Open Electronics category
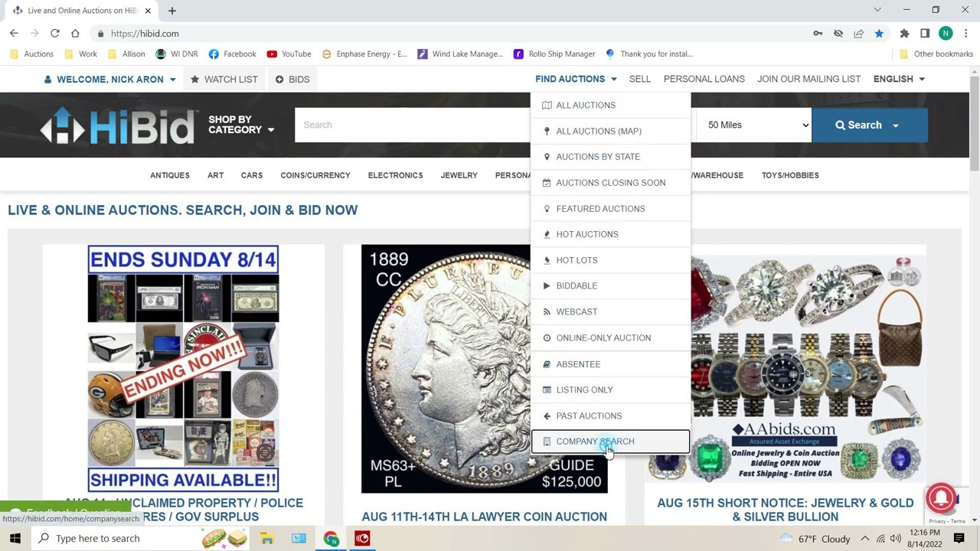This screenshot has width=980, height=551. point(395,175)
